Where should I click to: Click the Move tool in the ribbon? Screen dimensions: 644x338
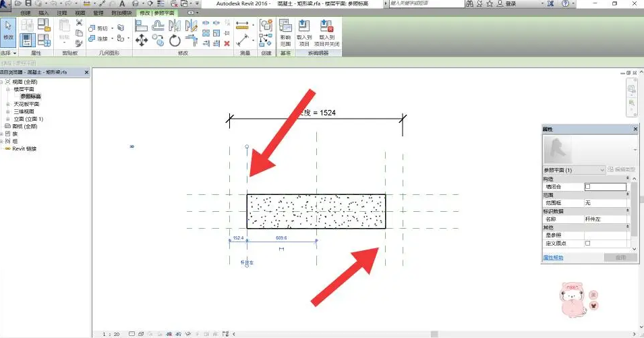click(142, 40)
